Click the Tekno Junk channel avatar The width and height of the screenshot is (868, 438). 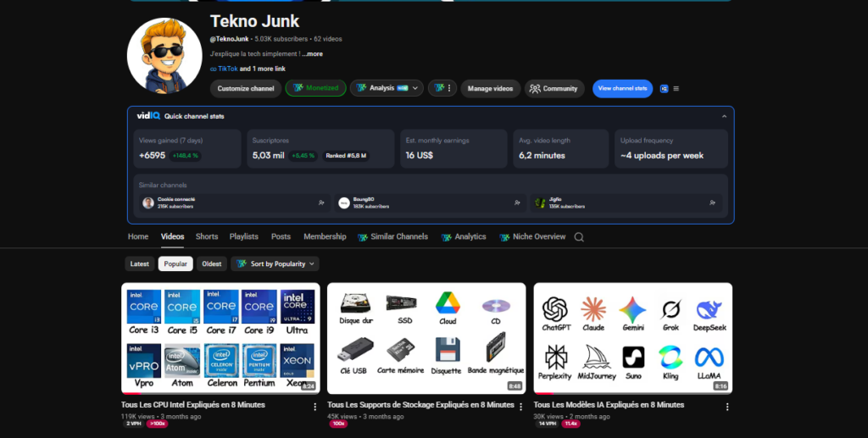[x=164, y=56]
